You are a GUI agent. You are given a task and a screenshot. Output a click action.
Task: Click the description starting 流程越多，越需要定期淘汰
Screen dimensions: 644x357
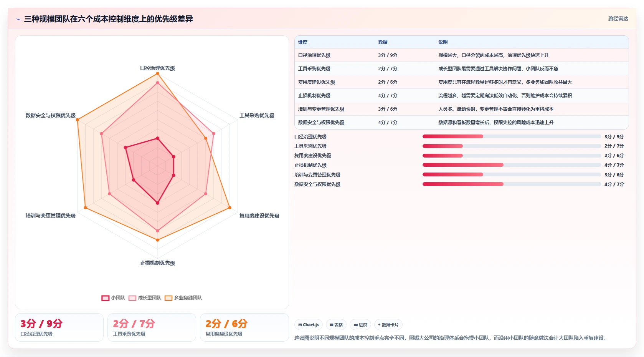(505, 96)
